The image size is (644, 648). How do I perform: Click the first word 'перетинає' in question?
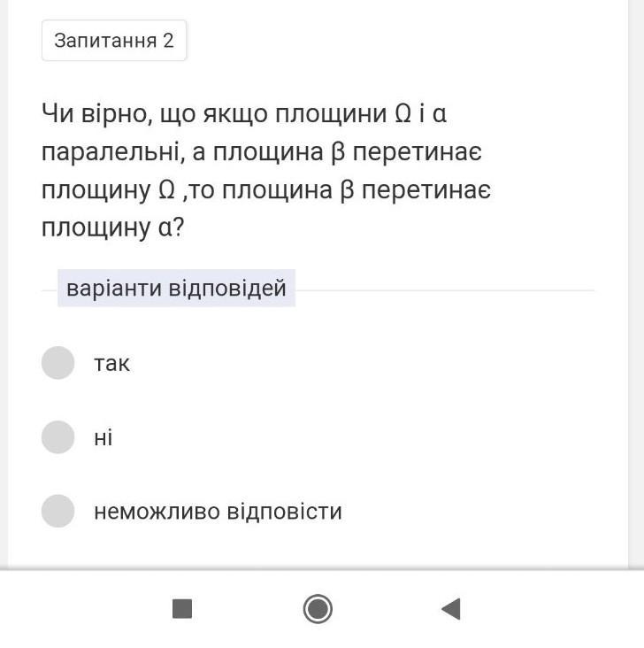(x=417, y=153)
